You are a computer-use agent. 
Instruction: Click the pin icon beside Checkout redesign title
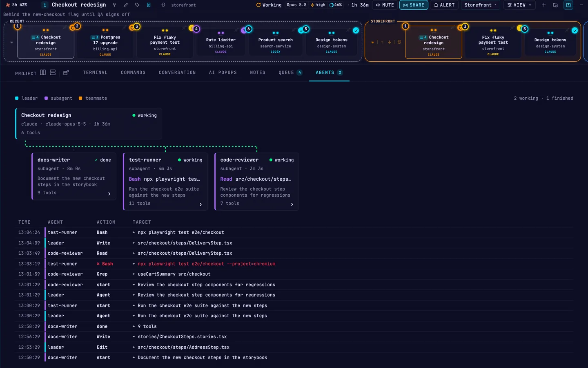(x=114, y=5)
